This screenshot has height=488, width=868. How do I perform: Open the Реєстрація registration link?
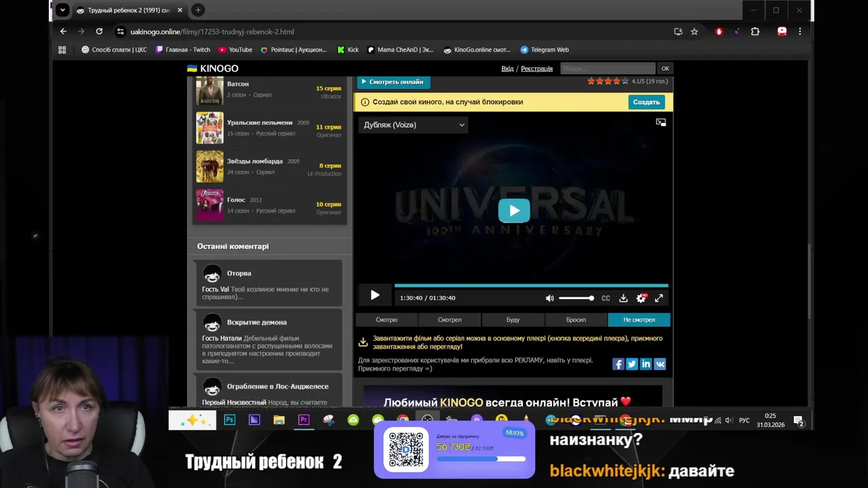click(x=536, y=68)
